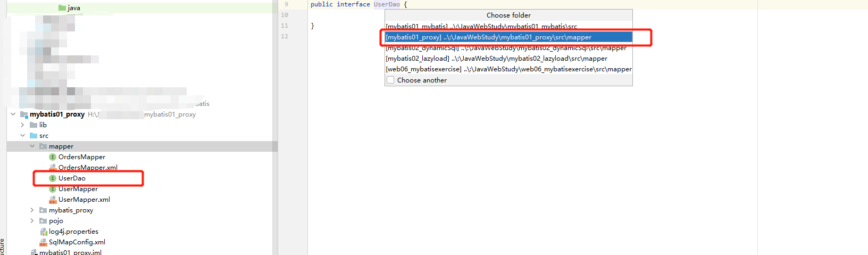The height and width of the screenshot is (255, 868).
Task: Click line number 12 in gutter
Action: point(285,36)
